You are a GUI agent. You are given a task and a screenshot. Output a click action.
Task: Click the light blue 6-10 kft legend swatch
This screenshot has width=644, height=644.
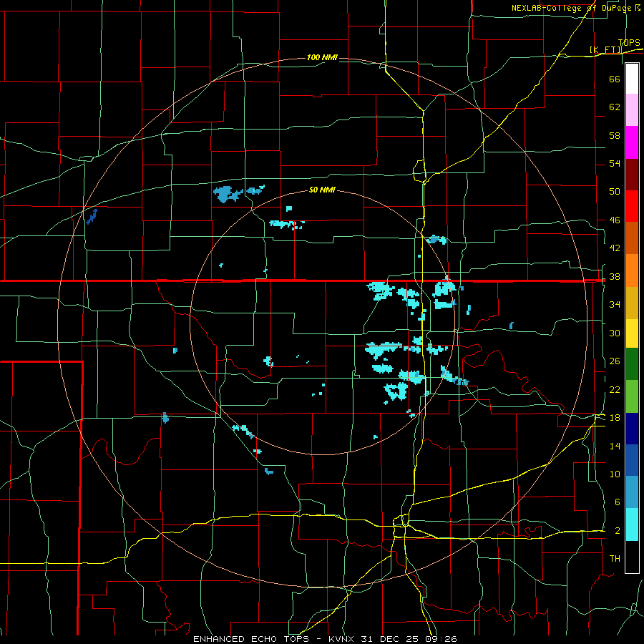(632, 492)
